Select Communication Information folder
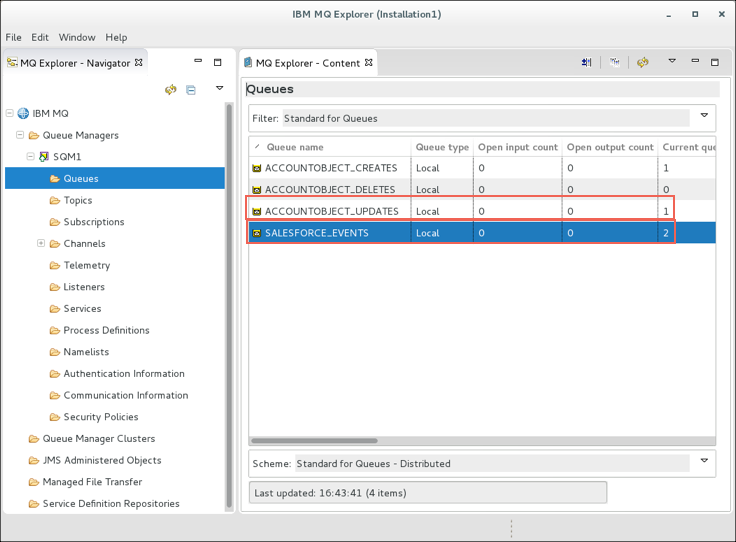736x542 pixels. point(126,396)
